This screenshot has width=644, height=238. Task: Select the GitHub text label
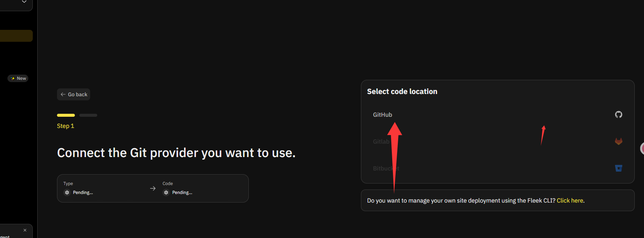tap(382, 115)
